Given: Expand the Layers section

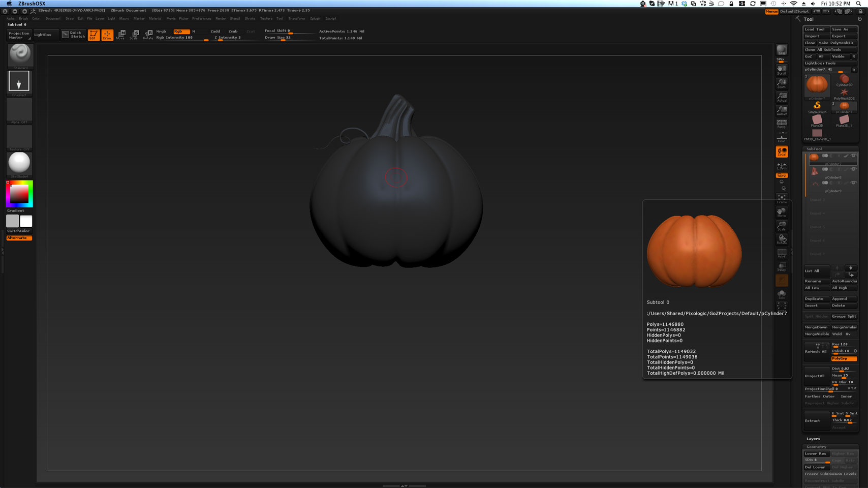Looking at the screenshot, I should pyautogui.click(x=813, y=439).
